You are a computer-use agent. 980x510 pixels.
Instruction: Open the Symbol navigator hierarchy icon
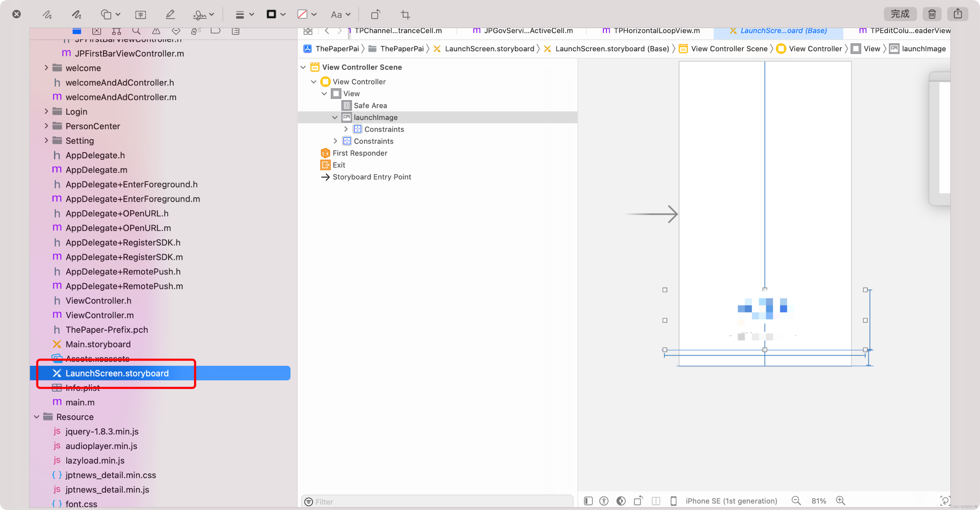(116, 31)
